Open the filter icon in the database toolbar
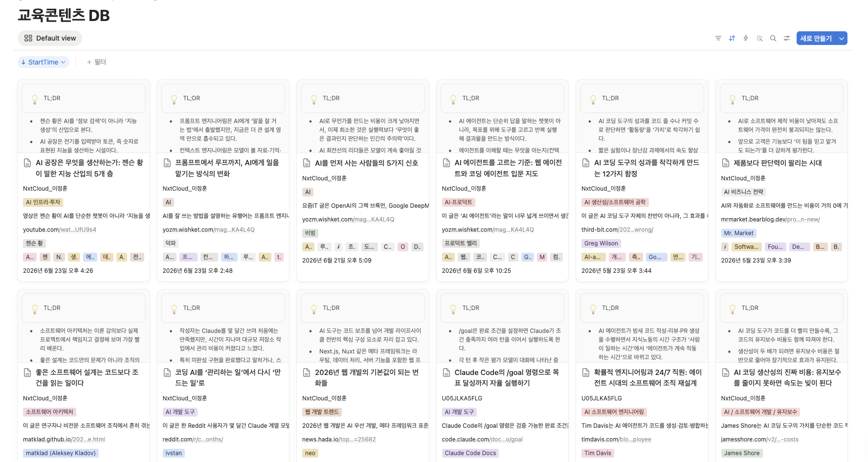The height and width of the screenshot is (462, 868). point(718,38)
